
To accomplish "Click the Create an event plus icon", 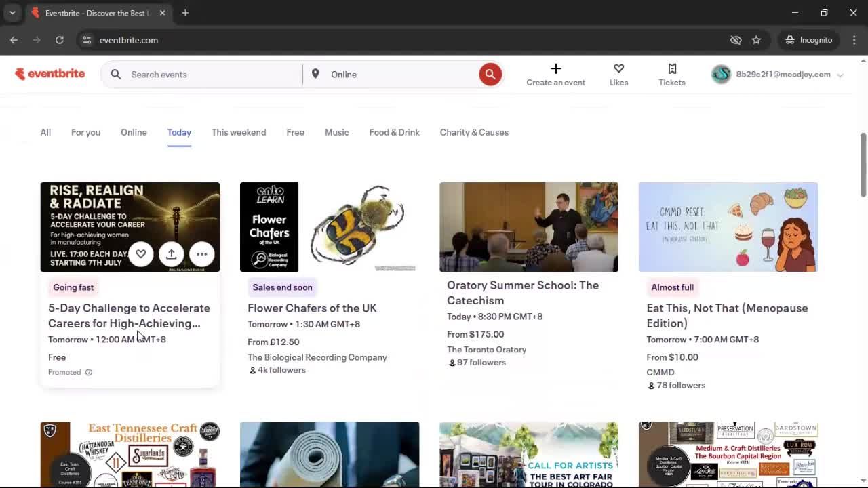I will click(x=555, y=68).
